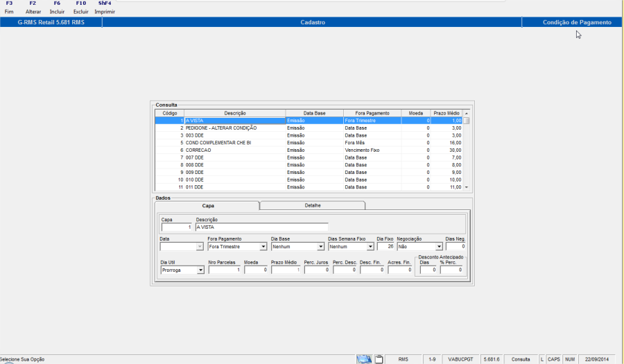Image resolution: width=624 pixels, height=364 pixels.
Task: Expand the Dia Útil Prorroga dropdown
Action: [200, 270]
